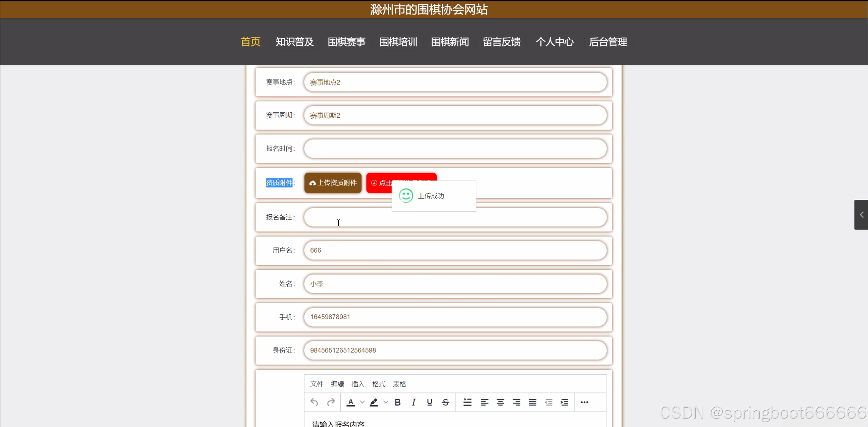Viewport: 868px width, 427px height.
Task: Increase indent in the editor toolbar
Action: click(564, 402)
